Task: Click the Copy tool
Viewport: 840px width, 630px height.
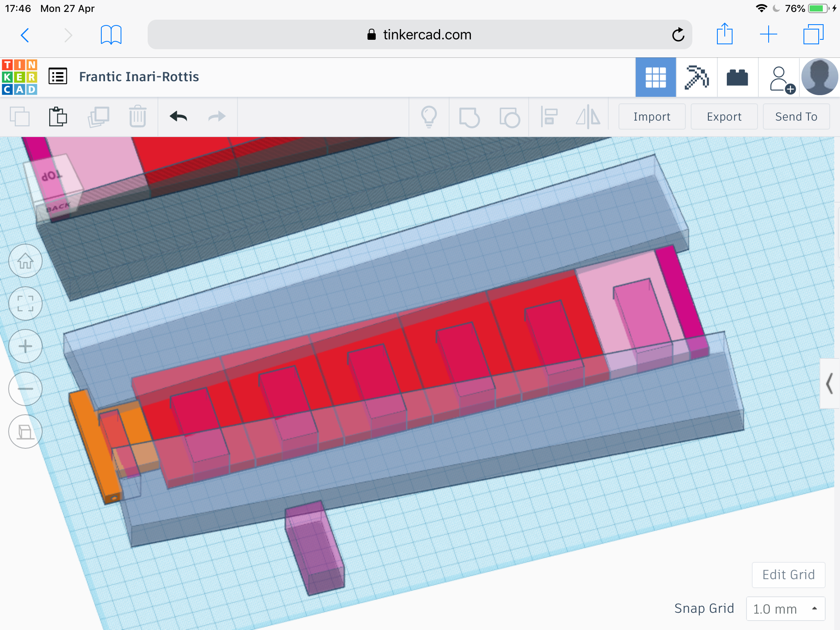Action: (20, 117)
